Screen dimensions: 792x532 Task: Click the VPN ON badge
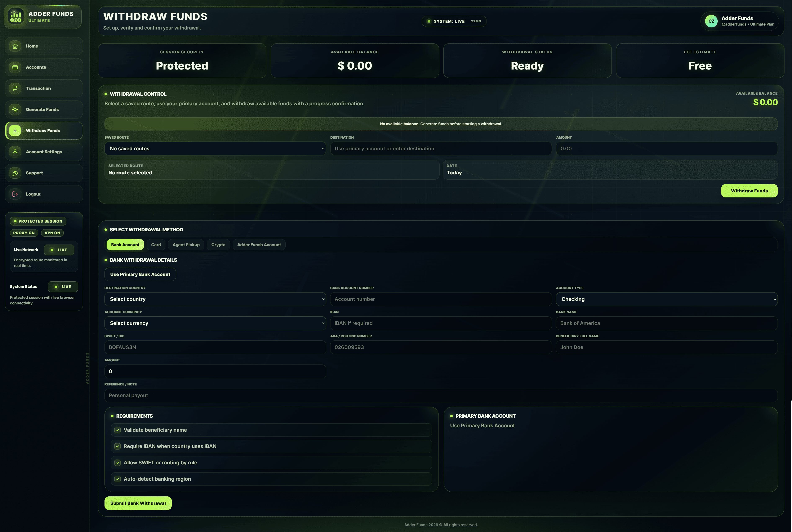(52, 233)
